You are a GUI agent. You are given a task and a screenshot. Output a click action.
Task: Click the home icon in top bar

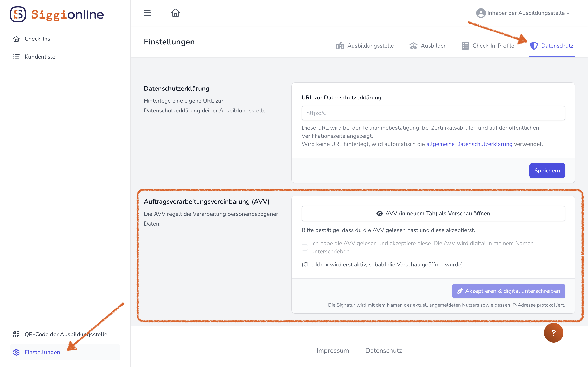[175, 13]
